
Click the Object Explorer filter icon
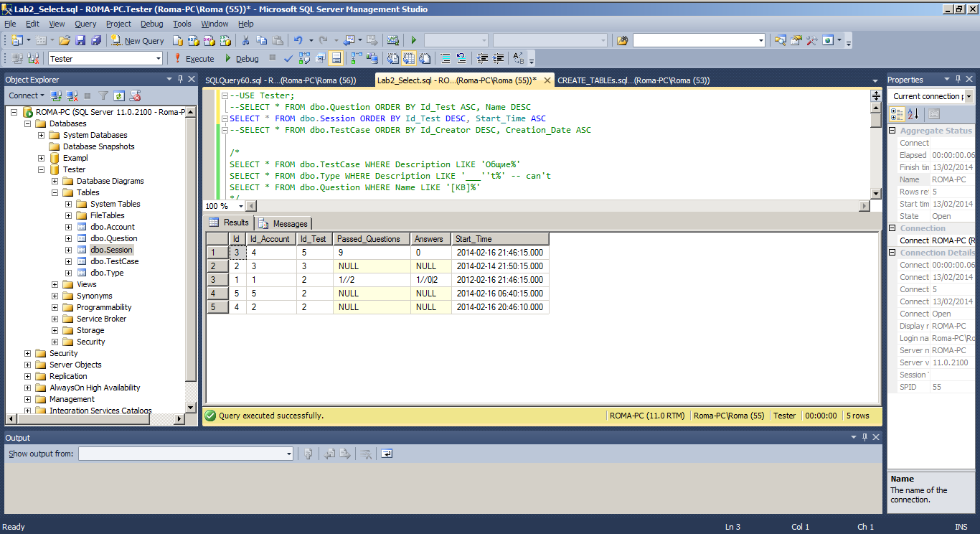coord(103,95)
